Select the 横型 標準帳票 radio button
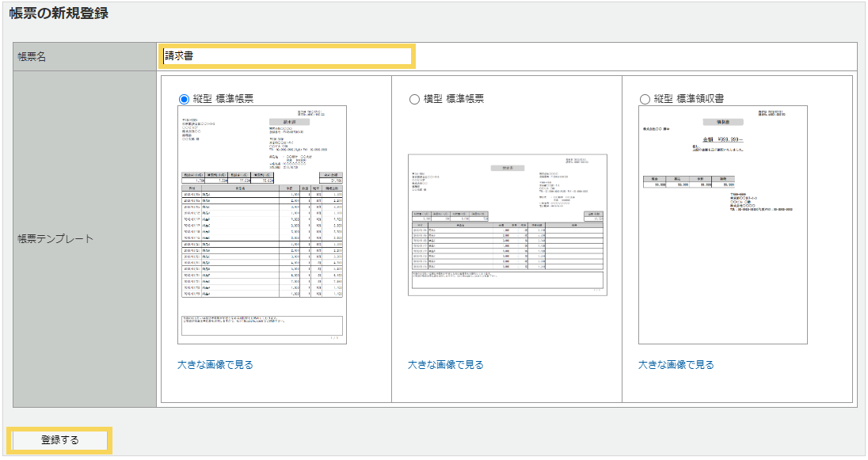 tap(414, 99)
